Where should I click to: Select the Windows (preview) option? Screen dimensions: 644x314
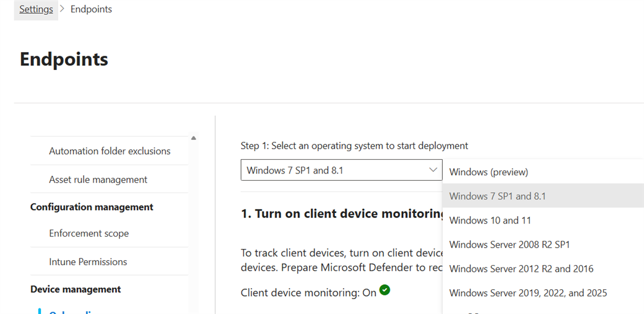pos(489,172)
